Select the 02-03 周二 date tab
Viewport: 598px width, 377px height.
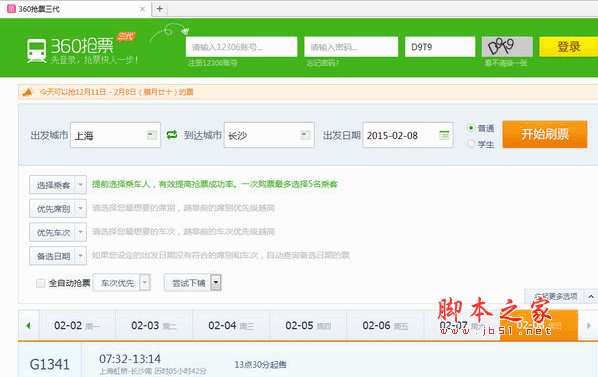point(154,326)
